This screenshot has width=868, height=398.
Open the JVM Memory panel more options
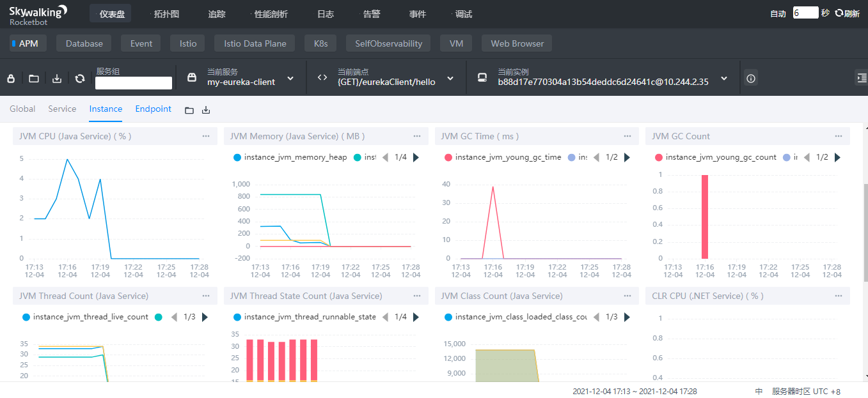417,136
